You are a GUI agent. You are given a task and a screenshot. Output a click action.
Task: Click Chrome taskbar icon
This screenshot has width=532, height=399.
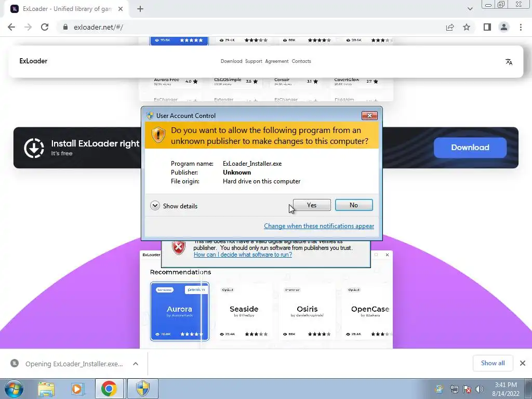[109, 389]
